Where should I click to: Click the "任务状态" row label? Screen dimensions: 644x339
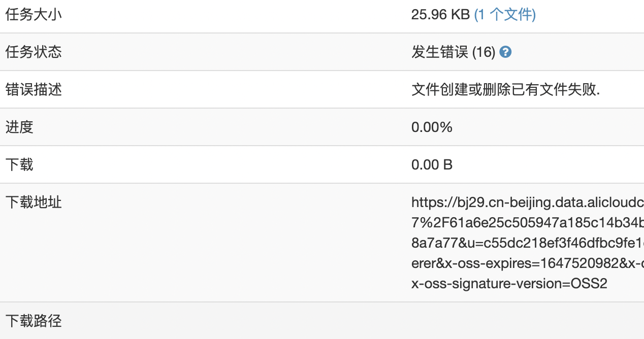click(33, 52)
